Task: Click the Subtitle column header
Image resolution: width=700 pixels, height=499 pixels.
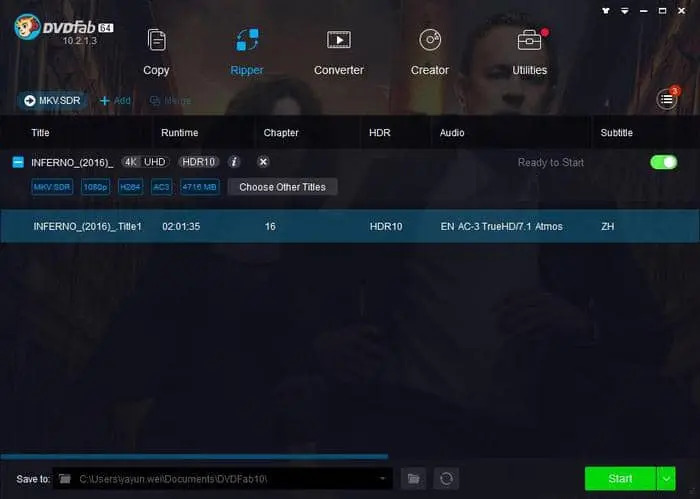Action: [x=617, y=133]
